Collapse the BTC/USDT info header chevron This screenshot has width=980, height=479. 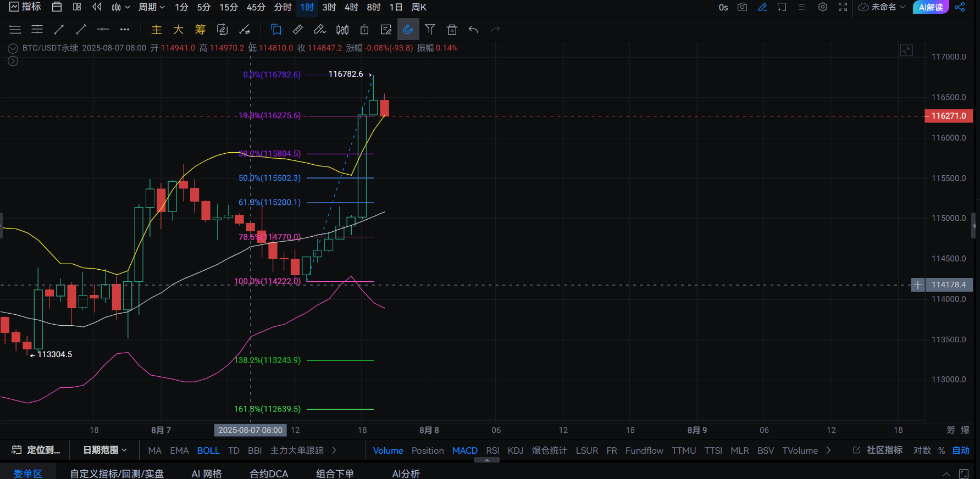(x=13, y=48)
